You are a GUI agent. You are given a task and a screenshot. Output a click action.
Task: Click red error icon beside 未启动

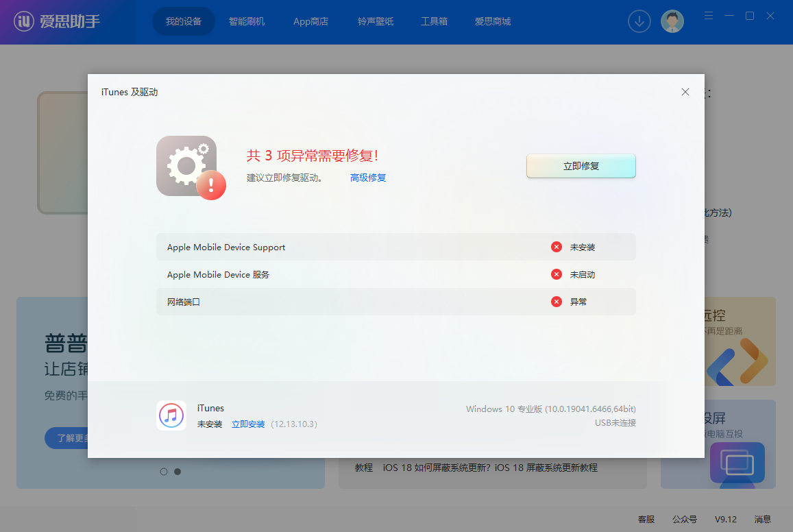click(557, 274)
